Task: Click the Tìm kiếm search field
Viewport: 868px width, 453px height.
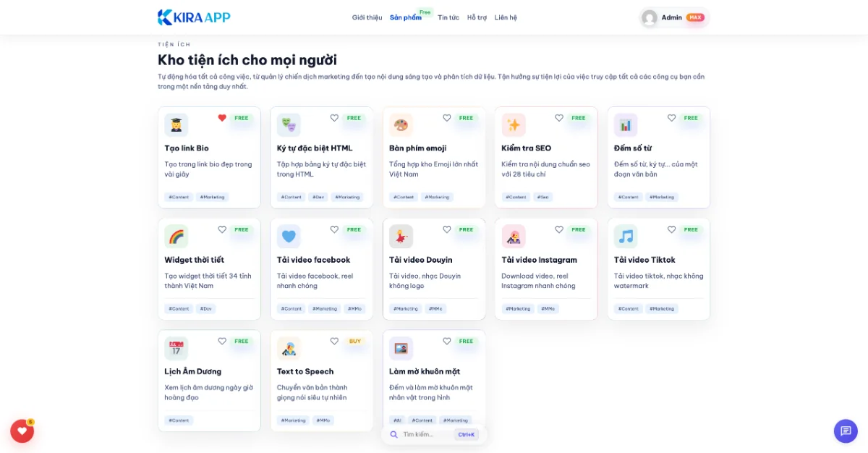Action: (427, 434)
